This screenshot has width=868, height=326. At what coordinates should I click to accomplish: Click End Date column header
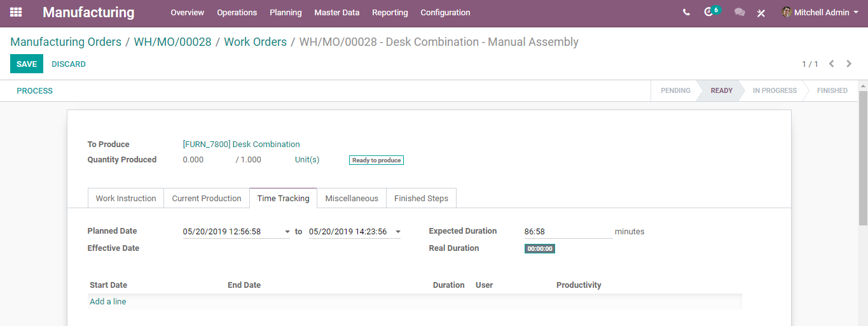(x=244, y=285)
